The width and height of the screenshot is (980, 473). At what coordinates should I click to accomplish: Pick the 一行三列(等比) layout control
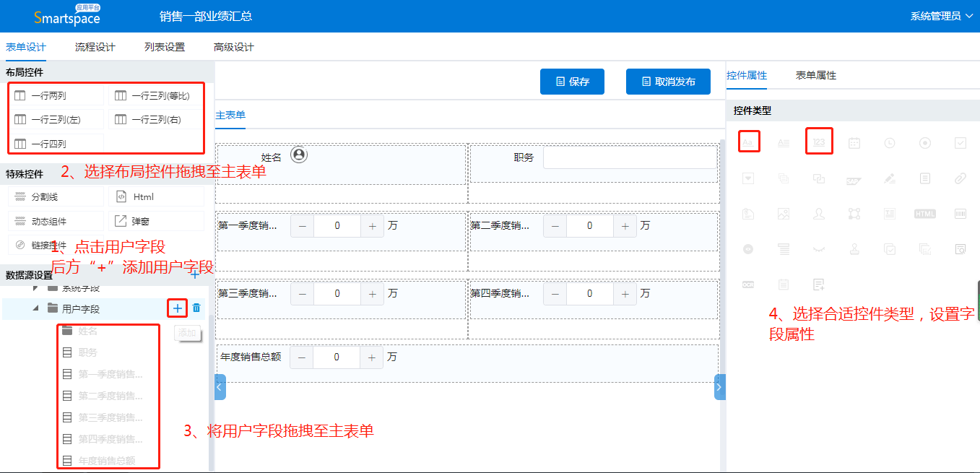(155, 95)
